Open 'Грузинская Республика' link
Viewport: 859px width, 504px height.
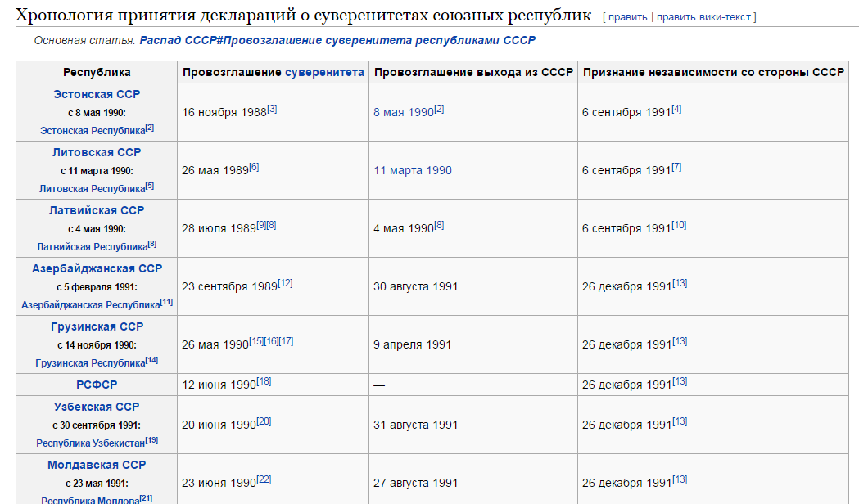(x=90, y=362)
